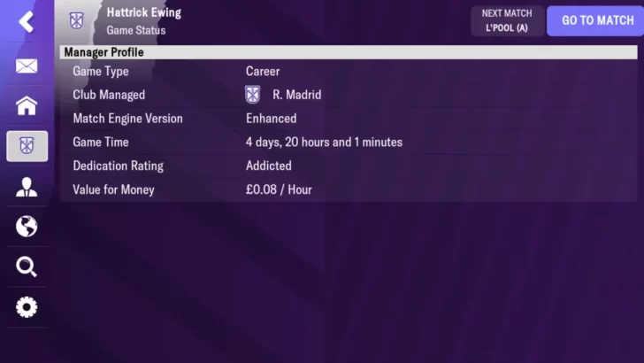Select the Game Time row
644x363 pixels.
(x=349, y=143)
